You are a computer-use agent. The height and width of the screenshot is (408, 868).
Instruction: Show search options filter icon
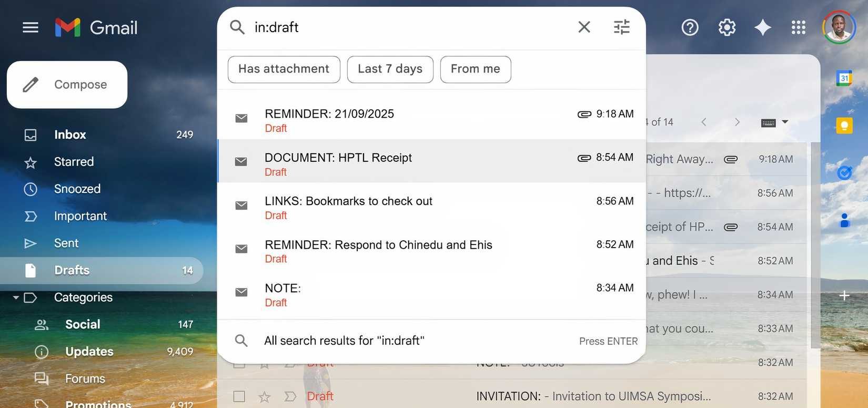(x=622, y=27)
